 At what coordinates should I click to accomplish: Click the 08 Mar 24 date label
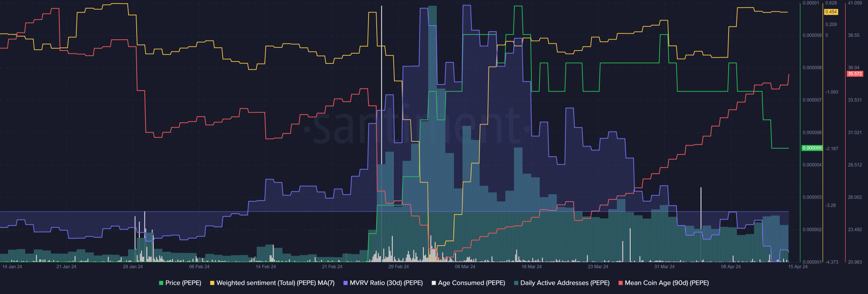(x=465, y=267)
